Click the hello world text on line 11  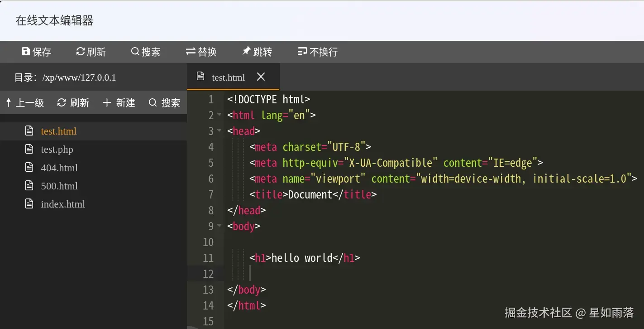point(302,258)
